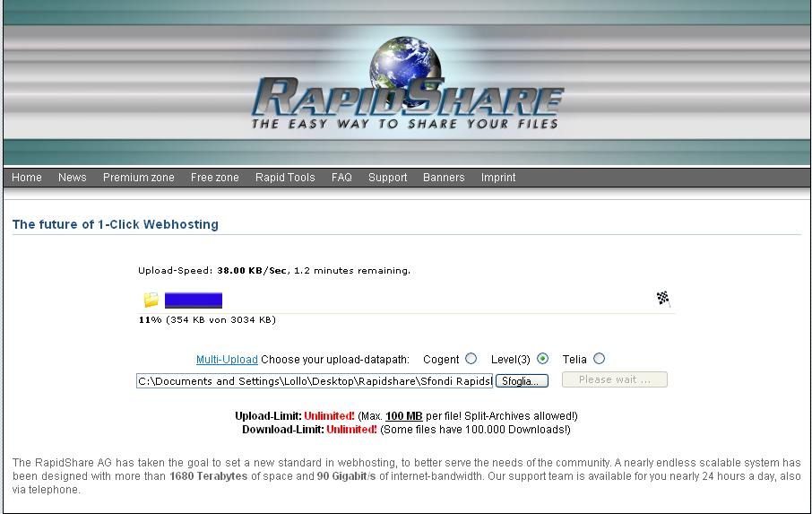Click the 100 MB underlined link
Image resolution: width=812 pixels, height=514 pixels.
pos(404,416)
